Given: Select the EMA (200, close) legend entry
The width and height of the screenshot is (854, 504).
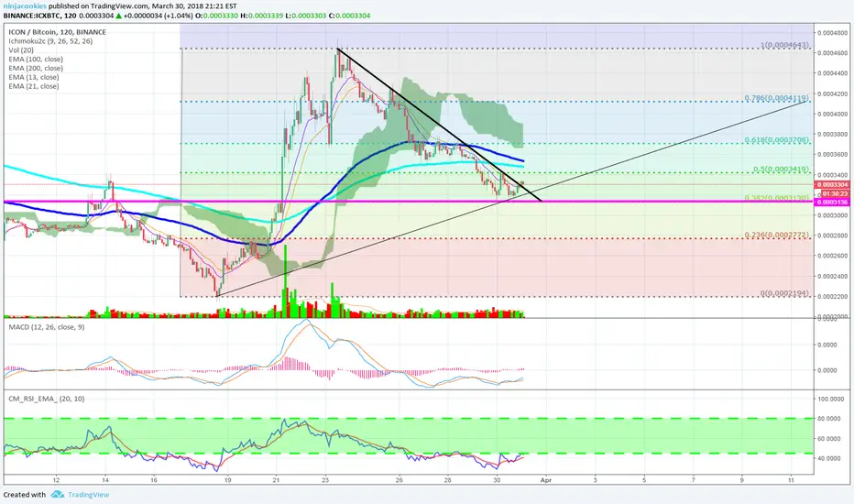Looking at the screenshot, I should click(36, 68).
